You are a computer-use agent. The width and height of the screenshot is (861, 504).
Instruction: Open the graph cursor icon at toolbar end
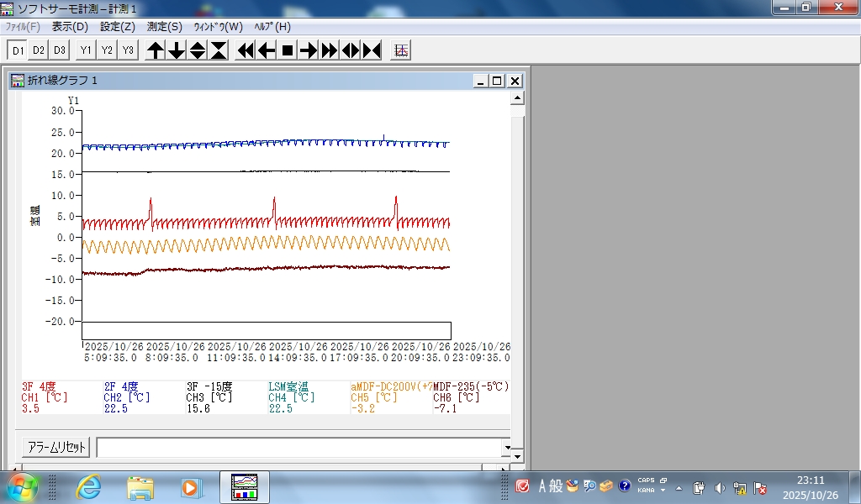(x=401, y=50)
